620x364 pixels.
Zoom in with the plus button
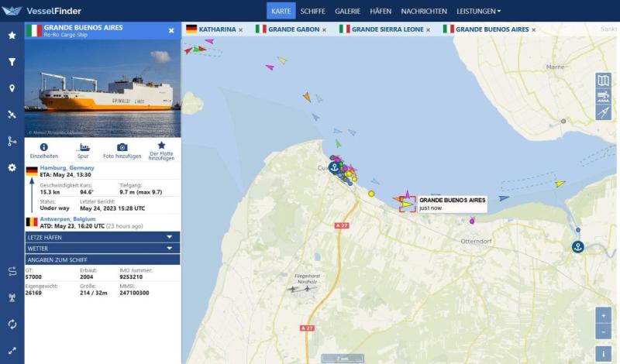click(x=604, y=316)
